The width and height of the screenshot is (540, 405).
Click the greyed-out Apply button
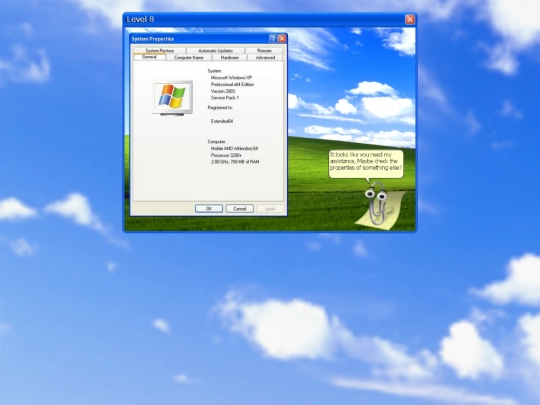point(270,209)
